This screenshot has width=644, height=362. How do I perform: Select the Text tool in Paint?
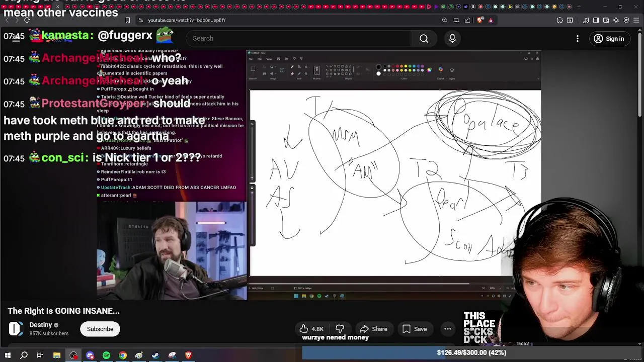coord(306,67)
